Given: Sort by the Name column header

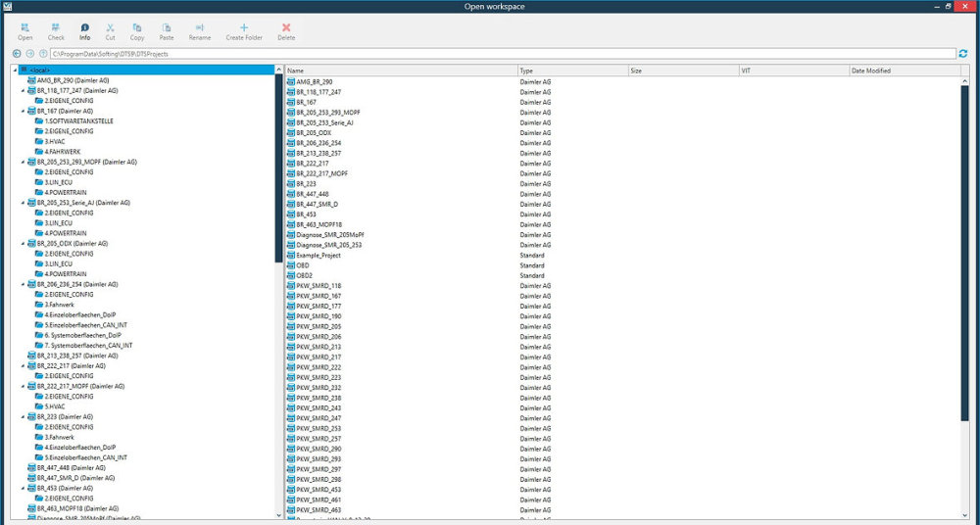Looking at the screenshot, I should (401, 71).
